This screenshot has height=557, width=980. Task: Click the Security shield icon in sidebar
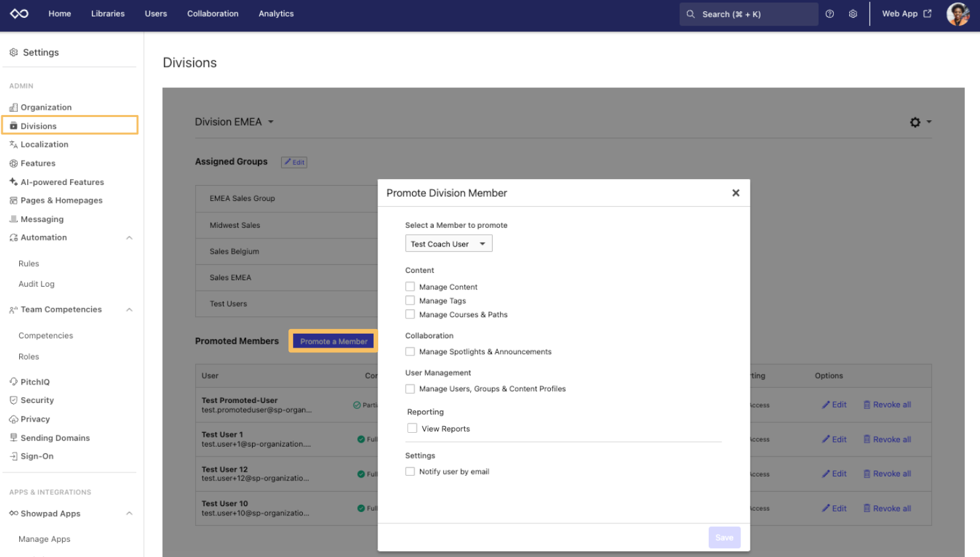pos(13,400)
